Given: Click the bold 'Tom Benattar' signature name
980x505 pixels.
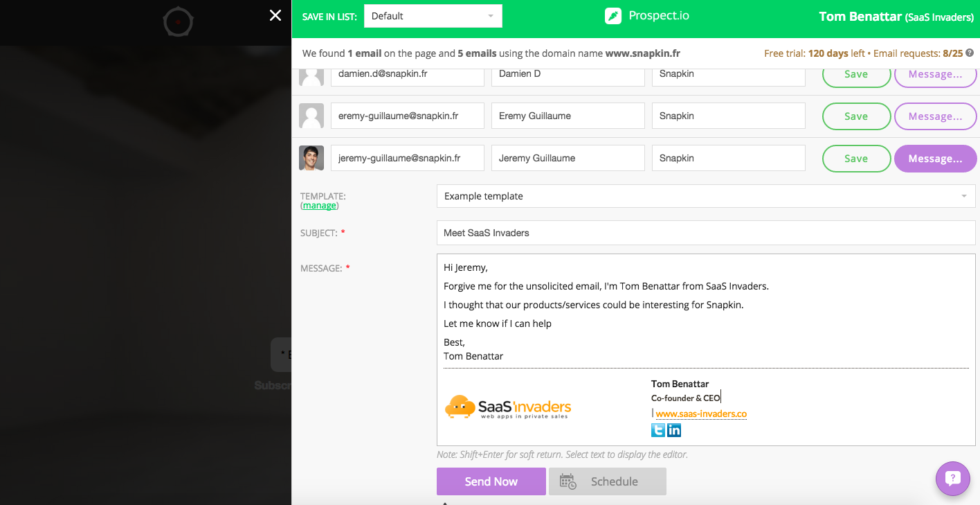Looking at the screenshot, I should pos(680,384).
